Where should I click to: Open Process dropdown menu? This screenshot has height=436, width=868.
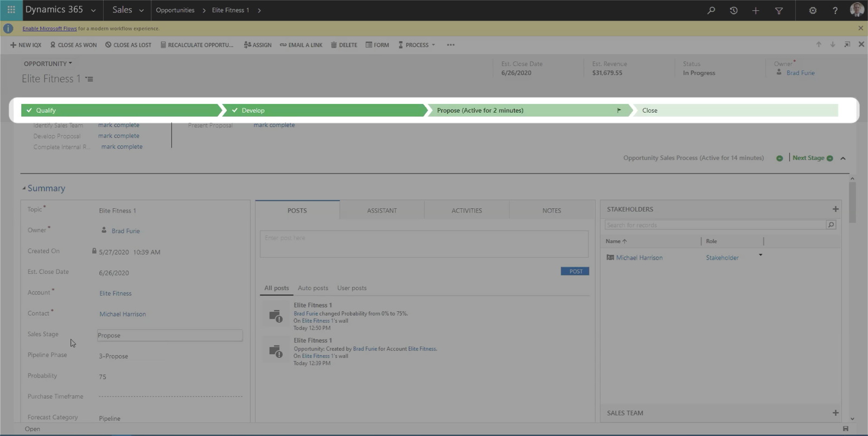[417, 45]
